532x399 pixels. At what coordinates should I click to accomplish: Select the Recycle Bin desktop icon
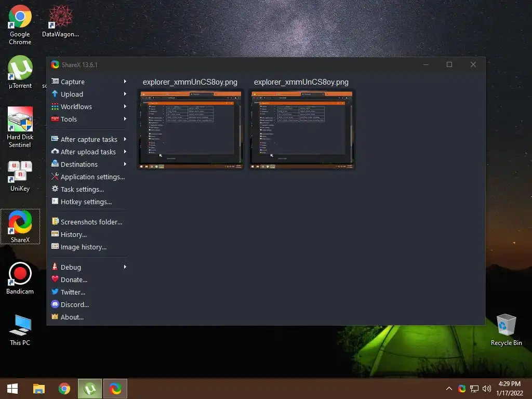506,330
